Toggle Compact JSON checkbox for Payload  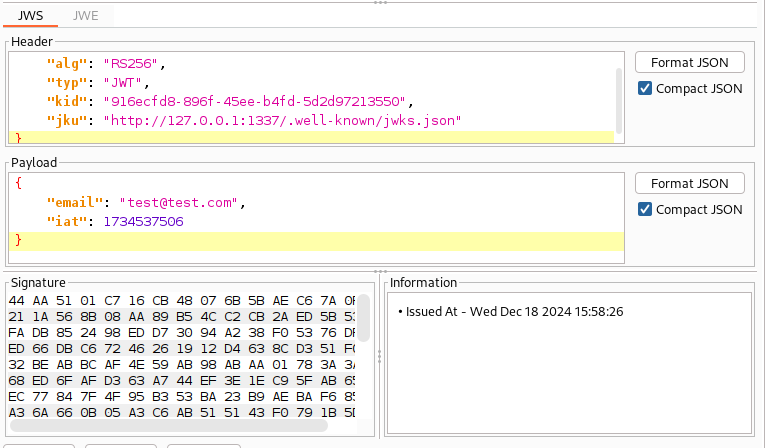point(645,209)
